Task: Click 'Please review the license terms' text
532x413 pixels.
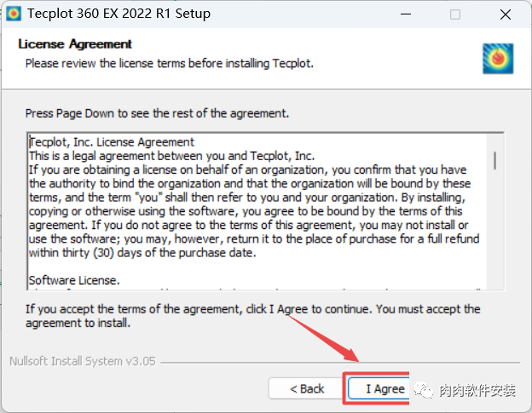Action: click(170, 63)
